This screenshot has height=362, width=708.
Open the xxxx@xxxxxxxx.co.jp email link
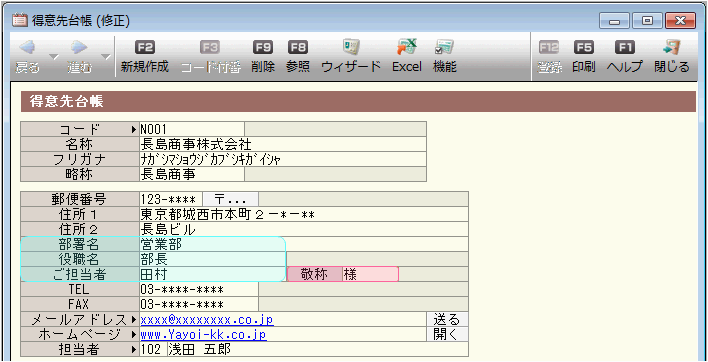[x=207, y=320]
